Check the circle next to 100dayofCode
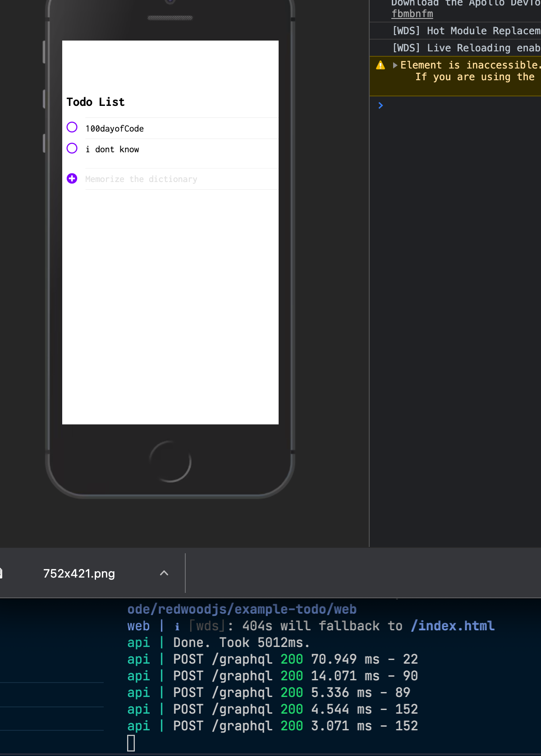This screenshot has width=541, height=756. point(72,128)
